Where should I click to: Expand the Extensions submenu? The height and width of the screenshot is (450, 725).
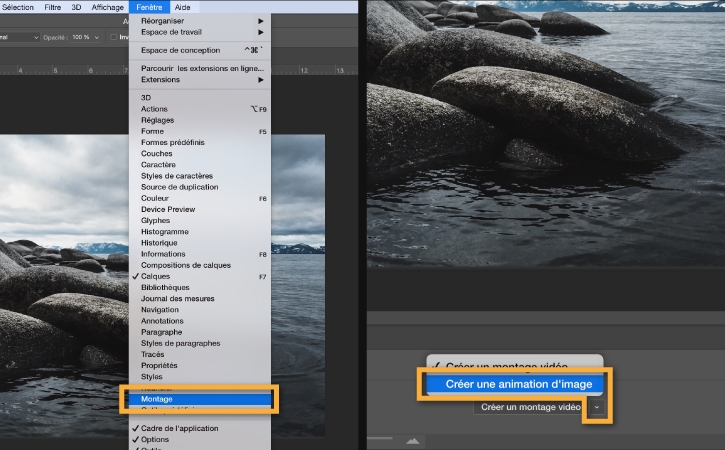(x=200, y=80)
